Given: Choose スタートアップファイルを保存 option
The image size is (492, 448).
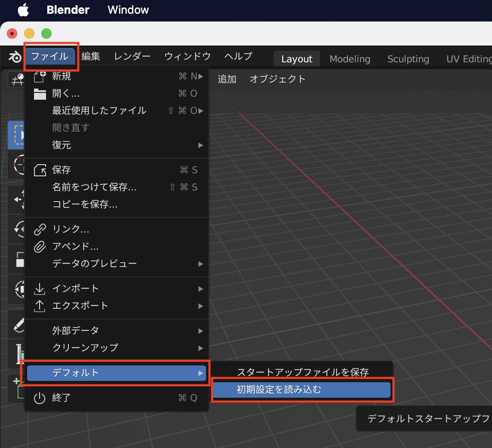Looking at the screenshot, I should (x=302, y=372).
